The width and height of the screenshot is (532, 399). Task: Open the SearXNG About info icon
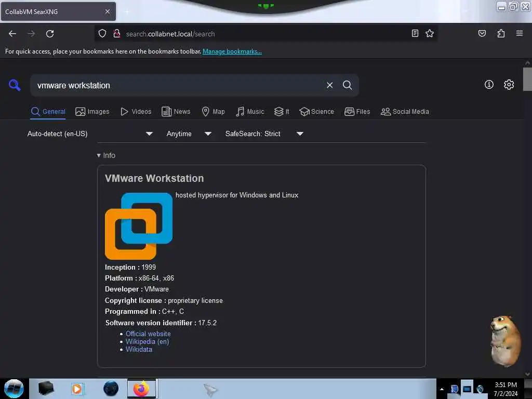pos(489,85)
